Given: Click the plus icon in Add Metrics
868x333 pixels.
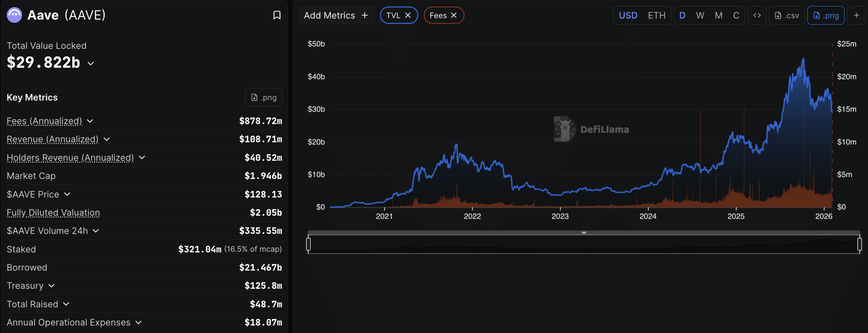Looking at the screenshot, I should point(365,15).
